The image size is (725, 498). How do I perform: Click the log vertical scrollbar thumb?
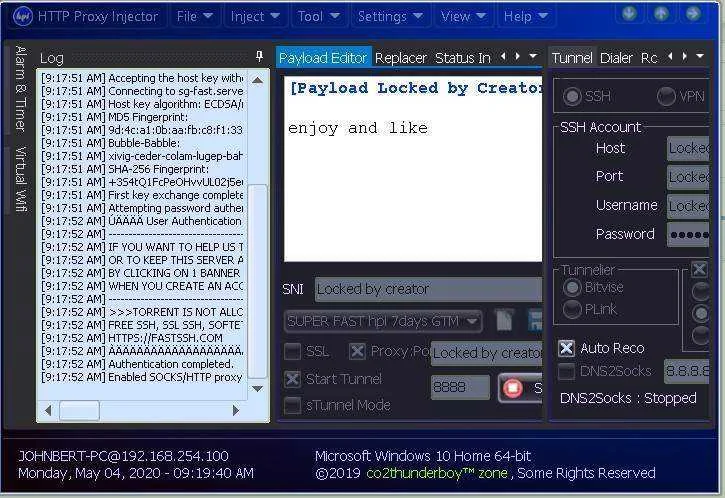coord(257,281)
